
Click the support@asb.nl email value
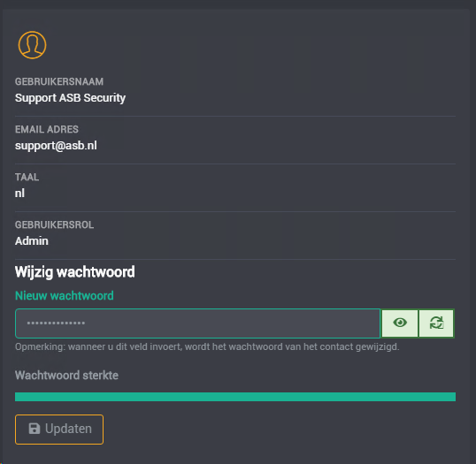[56, 146]
